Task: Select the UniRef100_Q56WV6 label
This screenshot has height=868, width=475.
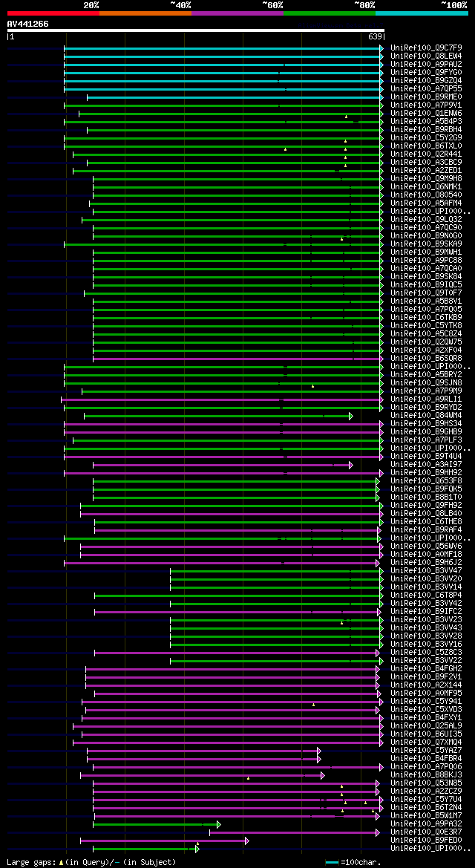Action: click(426, 546)
